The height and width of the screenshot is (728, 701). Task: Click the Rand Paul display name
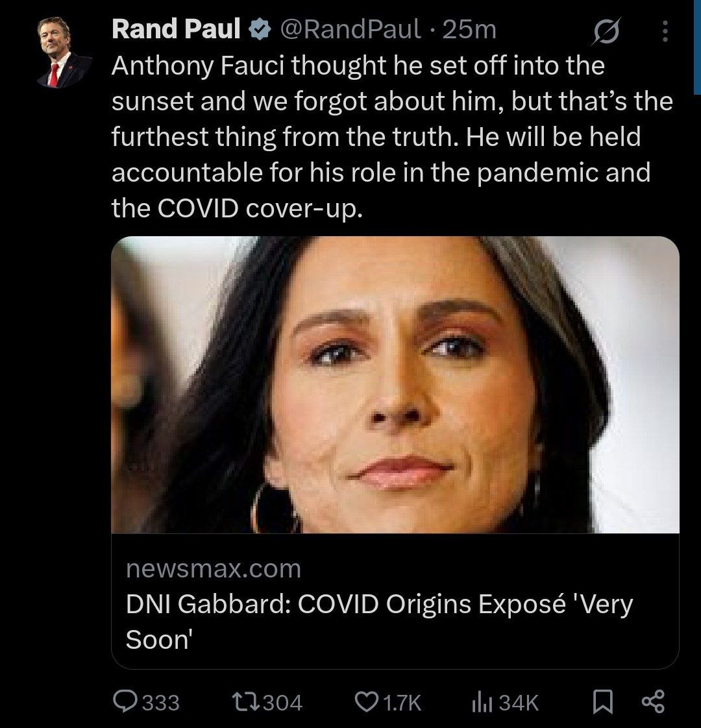click(175, 30)
